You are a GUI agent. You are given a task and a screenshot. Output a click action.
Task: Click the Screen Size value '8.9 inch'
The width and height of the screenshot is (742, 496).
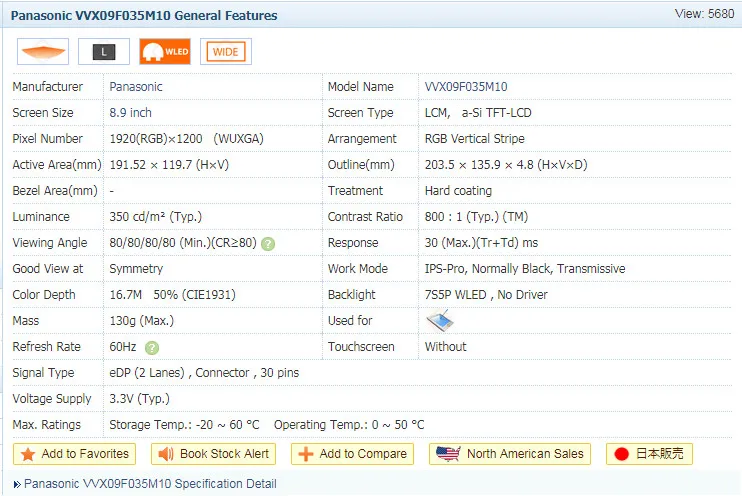point(131,113)
